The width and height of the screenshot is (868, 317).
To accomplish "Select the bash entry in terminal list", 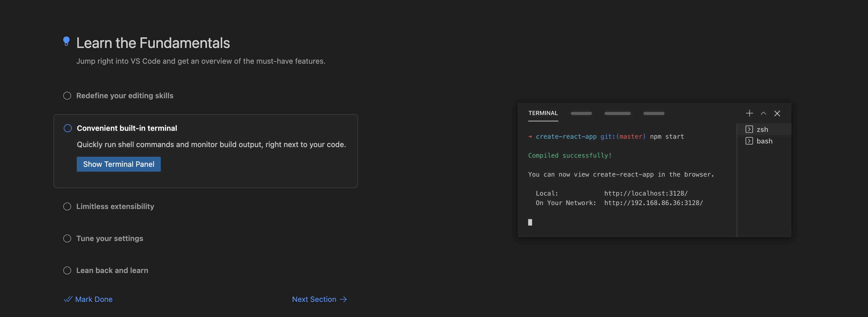I will [x=764, y=141].
